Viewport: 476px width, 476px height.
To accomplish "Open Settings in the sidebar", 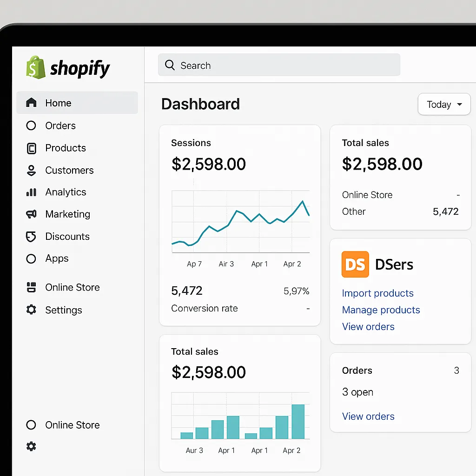I will [64, 310].
